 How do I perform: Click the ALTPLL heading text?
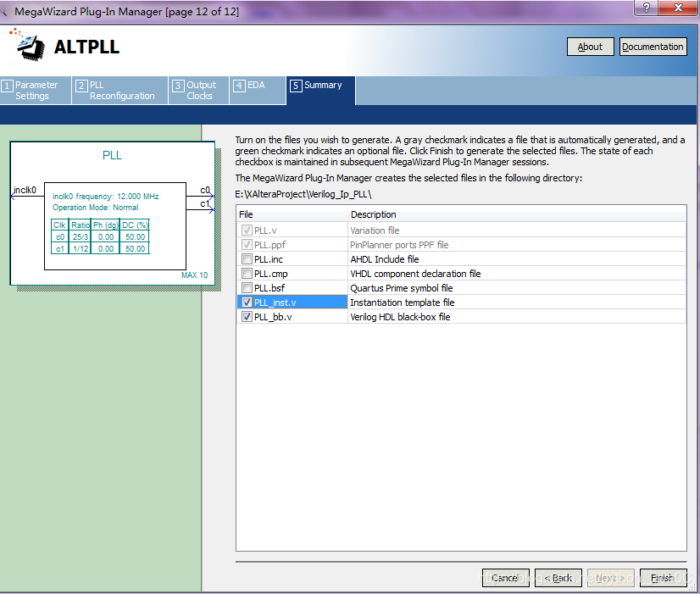tap(86, 47)
